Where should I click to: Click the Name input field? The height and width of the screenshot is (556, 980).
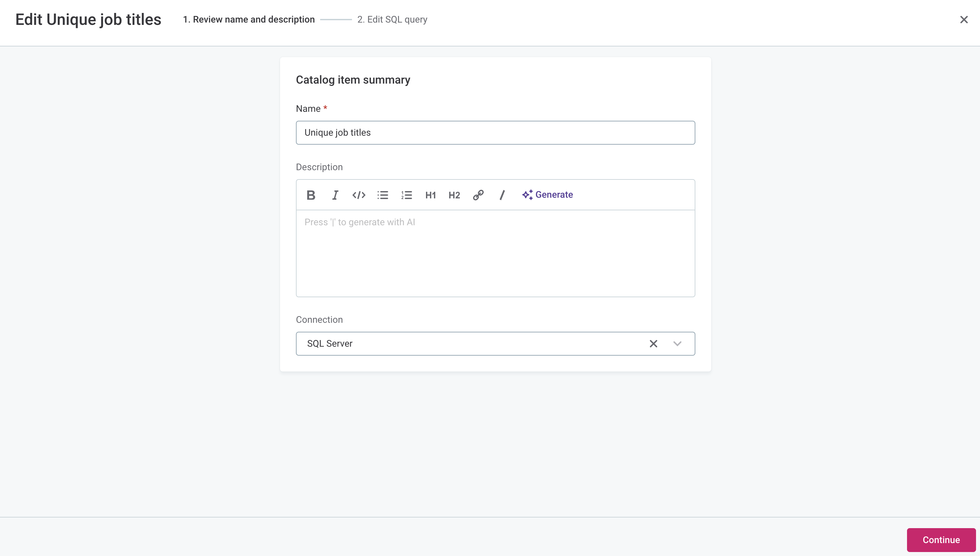[x=495, y=133]
